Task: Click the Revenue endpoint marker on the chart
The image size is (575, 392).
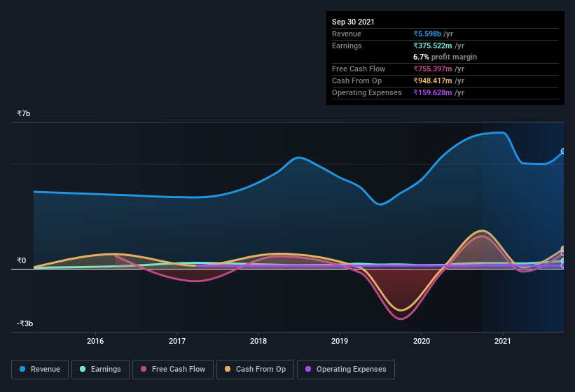Action: click(x=563, y=151)
